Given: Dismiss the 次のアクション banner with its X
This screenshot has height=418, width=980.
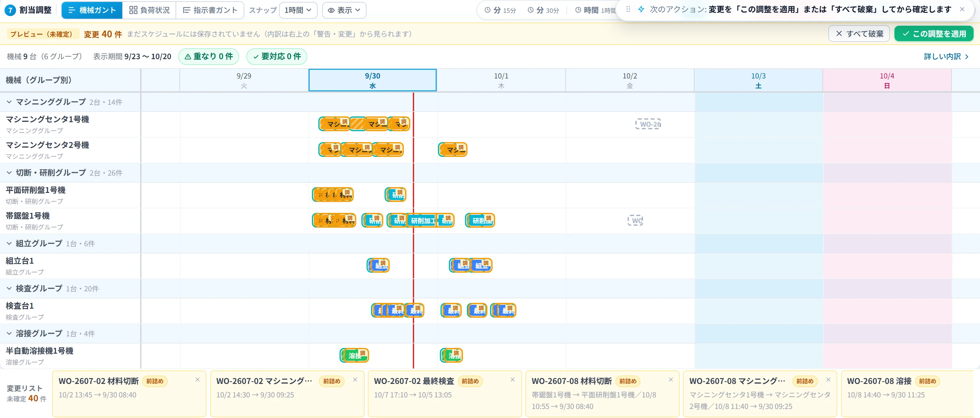Looking at the screenshot, I should tap(962, 9).
